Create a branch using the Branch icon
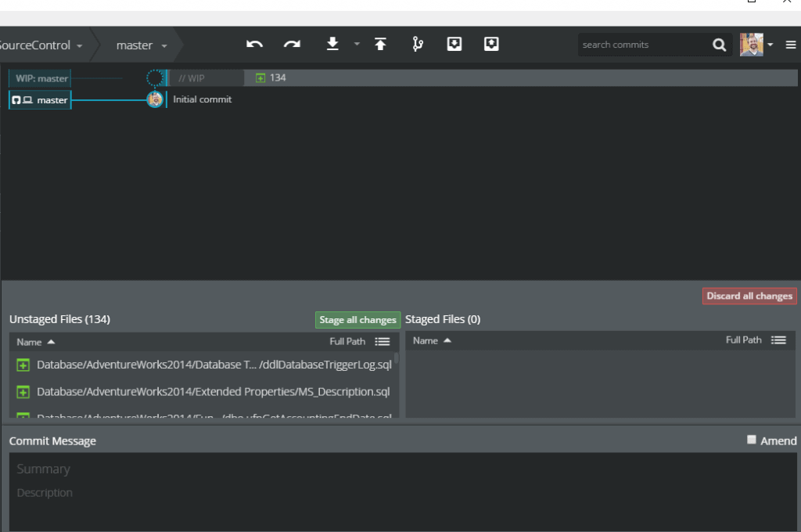This screenshot has height=532, width=801. [417, 45]
